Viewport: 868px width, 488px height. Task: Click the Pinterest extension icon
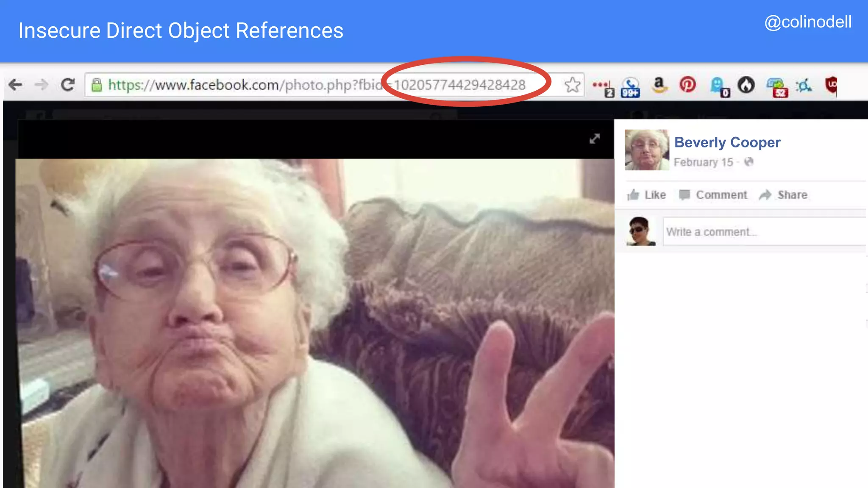(x=687, y=85)
